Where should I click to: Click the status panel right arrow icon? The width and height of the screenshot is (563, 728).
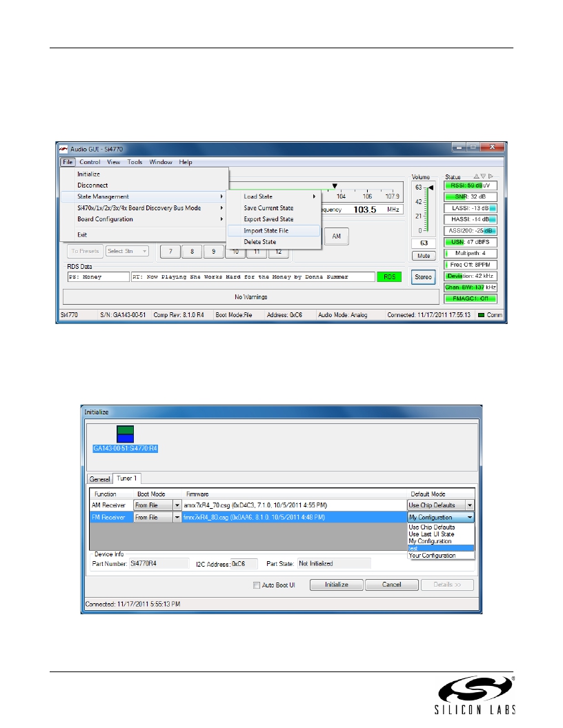[491, 176]
